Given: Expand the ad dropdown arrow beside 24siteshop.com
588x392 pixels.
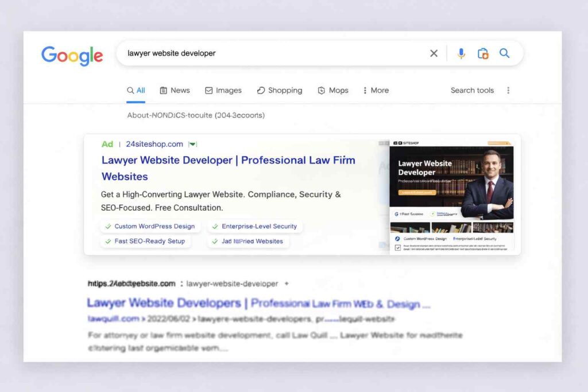Looking at the screenshot, I should point(193,144).
